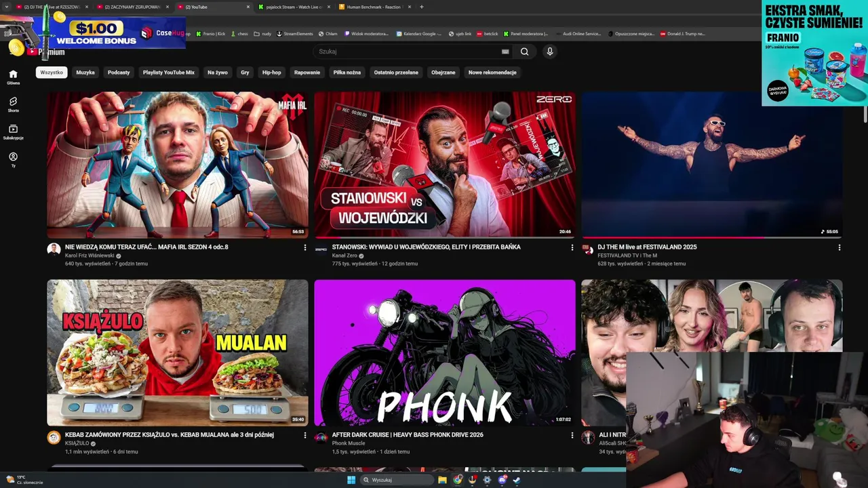Select Playlisty YouTube Mix chip
The height and width of the screenshot is (488, 868).
click(x=169, y=73)
